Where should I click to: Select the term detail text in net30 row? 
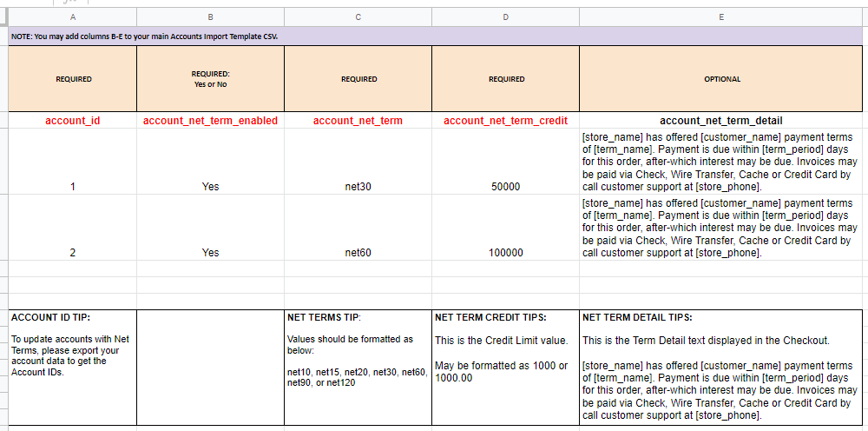(x=721, y=162)
